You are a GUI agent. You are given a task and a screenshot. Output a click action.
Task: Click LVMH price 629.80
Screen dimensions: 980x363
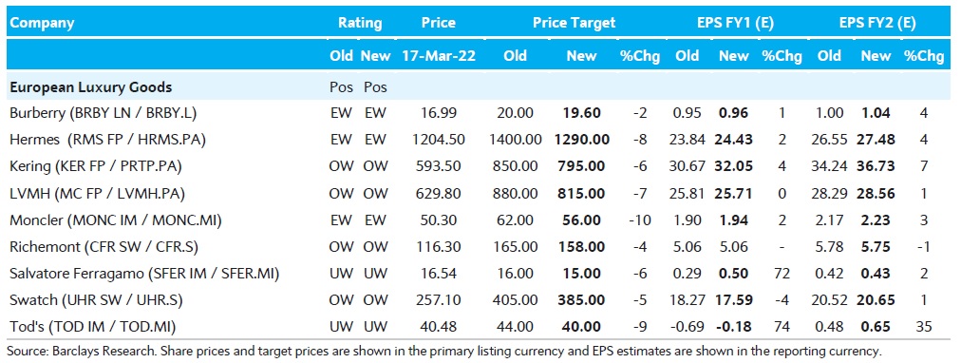[438, 194]
